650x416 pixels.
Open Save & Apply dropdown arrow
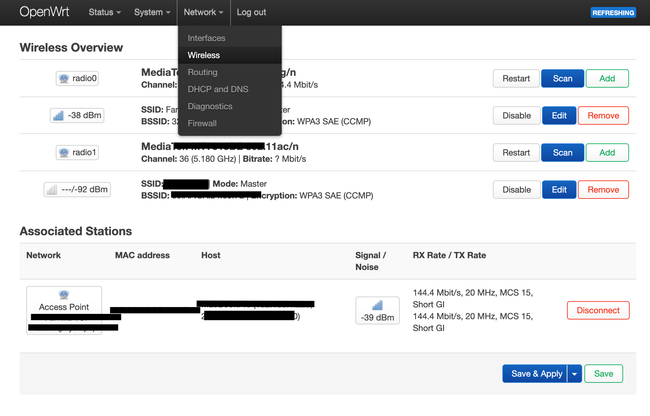tap(574, 374)
